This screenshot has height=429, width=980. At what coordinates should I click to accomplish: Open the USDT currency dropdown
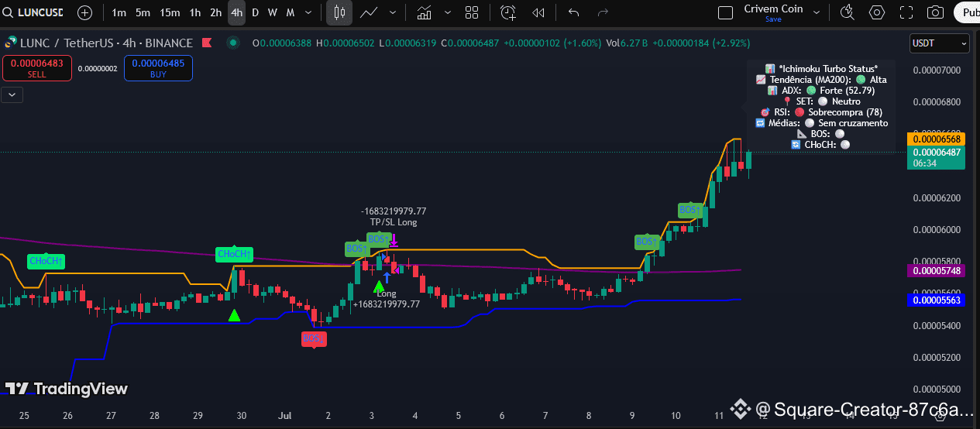tap(939, 44)
